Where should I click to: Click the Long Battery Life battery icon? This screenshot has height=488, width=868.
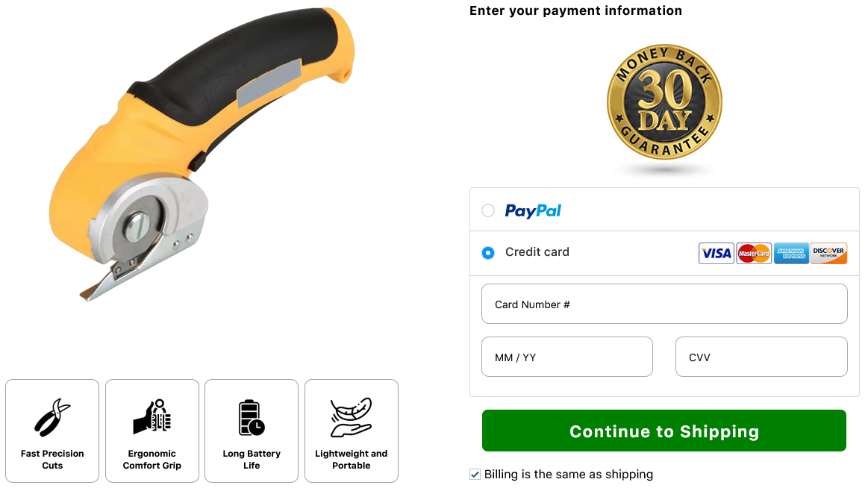click(x=252, y=417)
